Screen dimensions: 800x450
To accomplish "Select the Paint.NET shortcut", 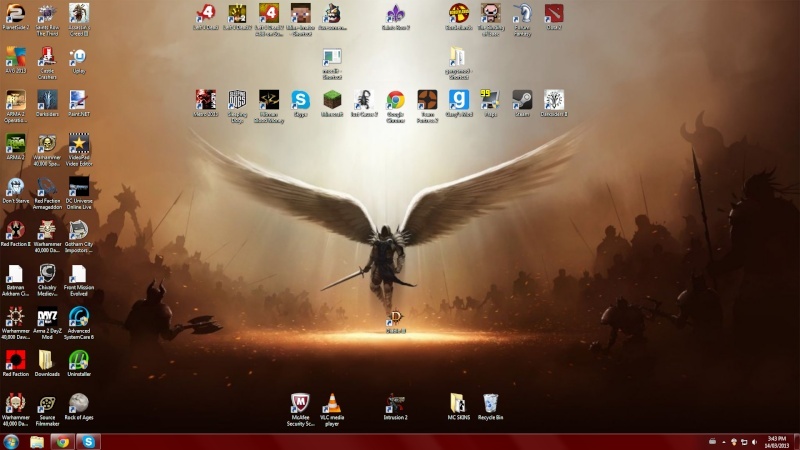I will pos(79,101).
